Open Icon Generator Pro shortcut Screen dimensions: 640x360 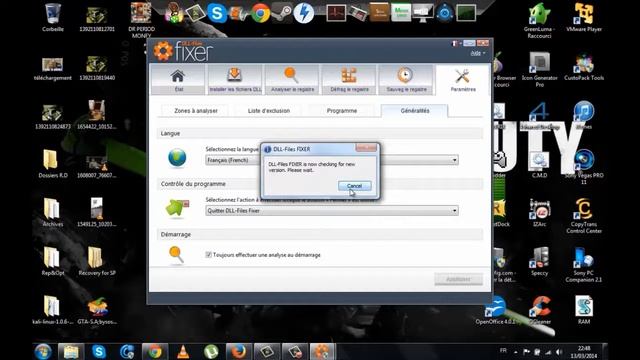point(540,69)
